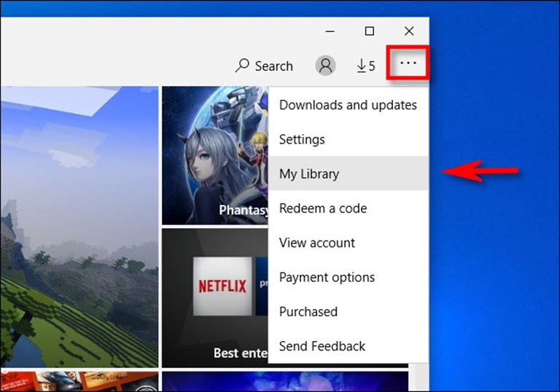The width and height of the screenshot is (560, 392).
Task: Click Send Feedback menu item
Action: tap(322, 346)
